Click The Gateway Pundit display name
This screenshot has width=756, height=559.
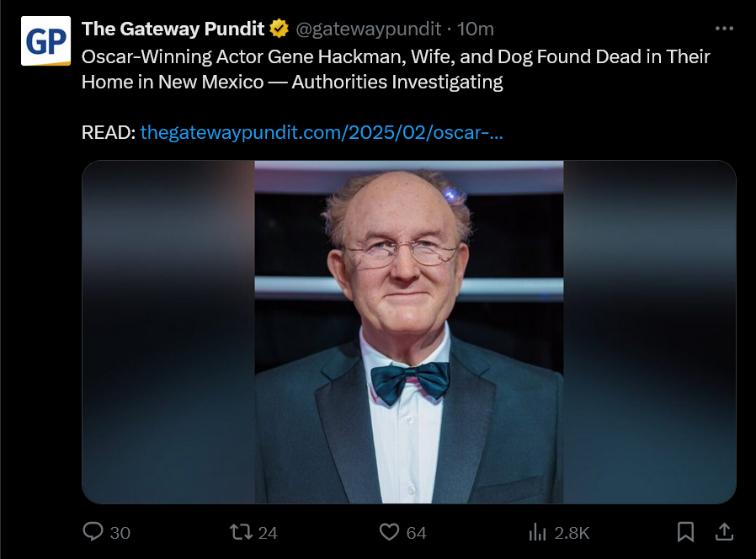point(173,29)
